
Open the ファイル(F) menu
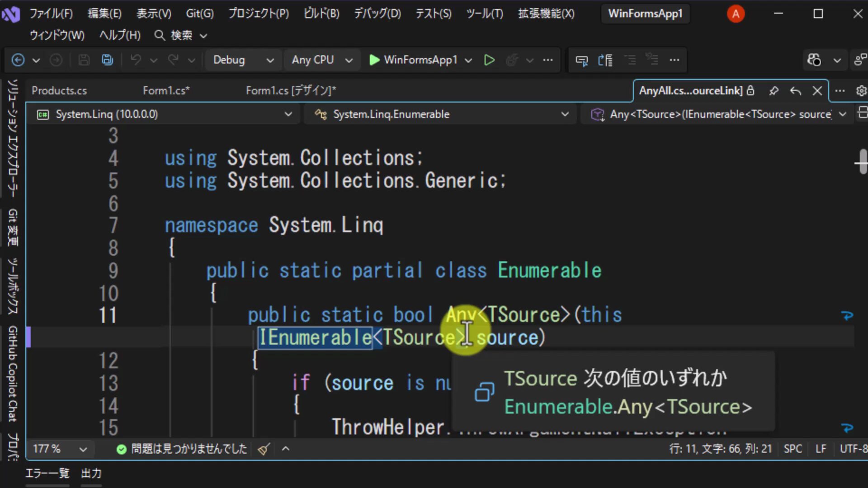[x=51, y=14]
